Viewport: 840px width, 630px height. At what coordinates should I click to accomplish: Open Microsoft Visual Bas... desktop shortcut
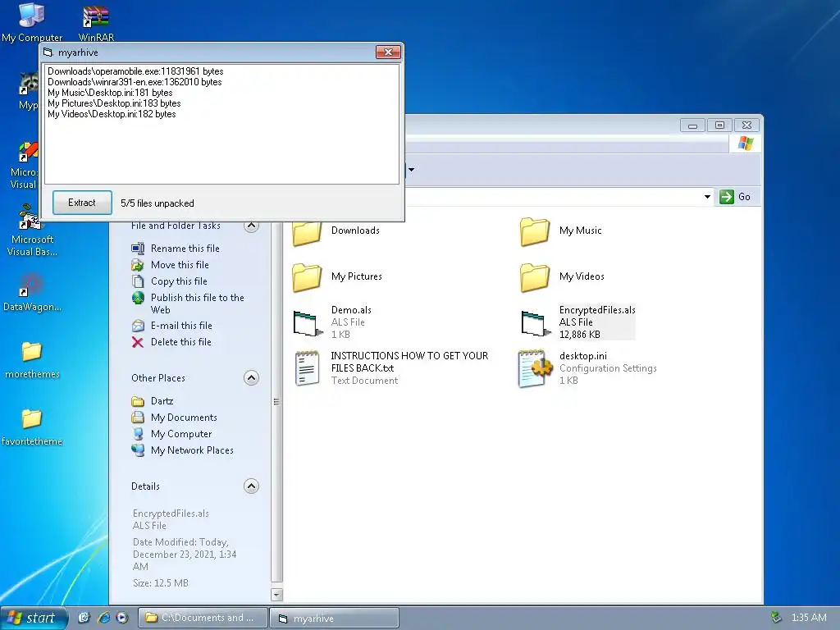coord(32,231)
